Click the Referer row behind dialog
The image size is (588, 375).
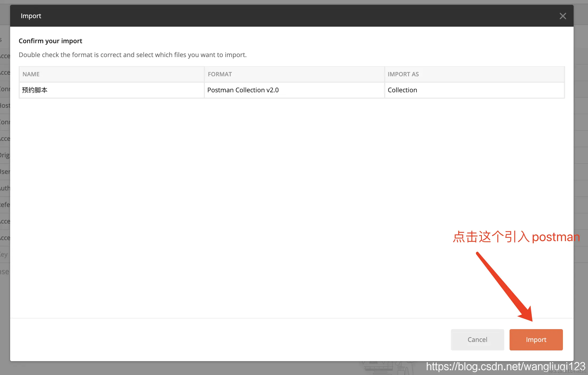click(5, 205)
